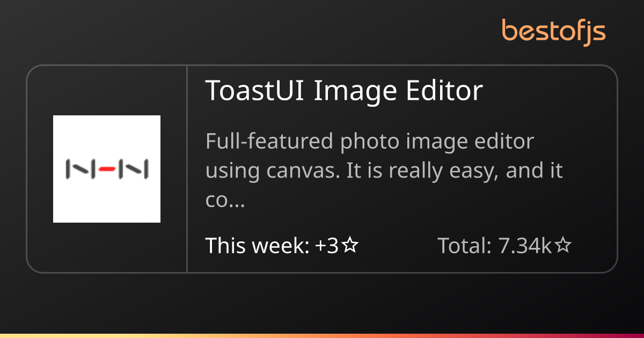Click the 'Total:' label

coord(465,246)
